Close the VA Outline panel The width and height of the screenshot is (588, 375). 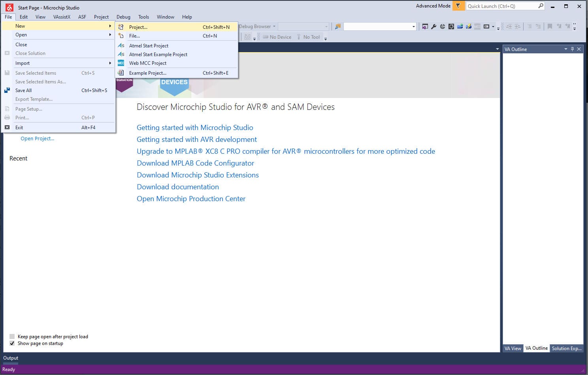pyautogui.click(x=579, y=49)
